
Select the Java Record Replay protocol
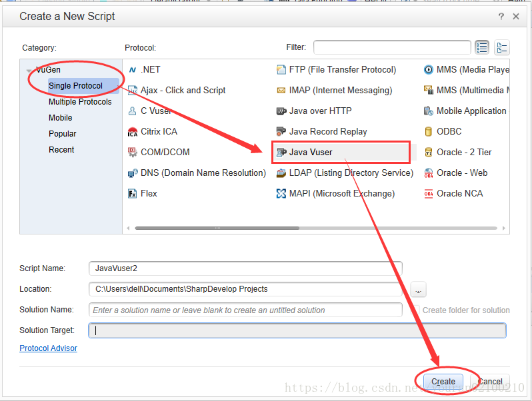pyautogui.click(x=321, y=131)
